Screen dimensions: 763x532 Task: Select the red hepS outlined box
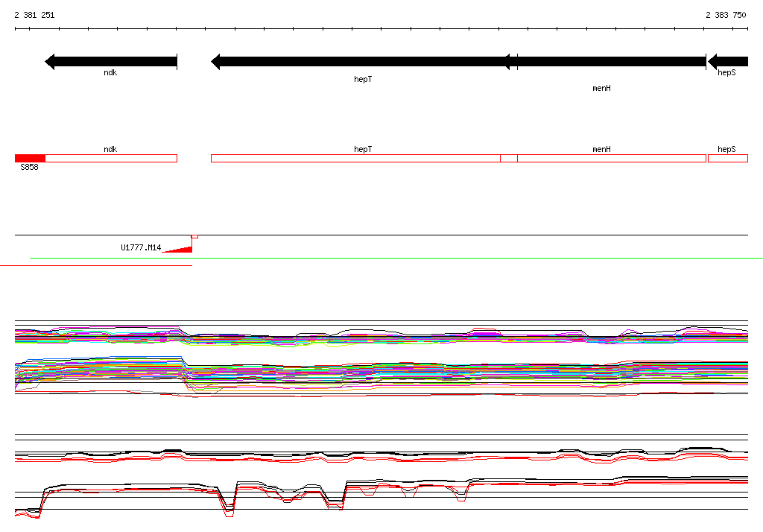728,158
